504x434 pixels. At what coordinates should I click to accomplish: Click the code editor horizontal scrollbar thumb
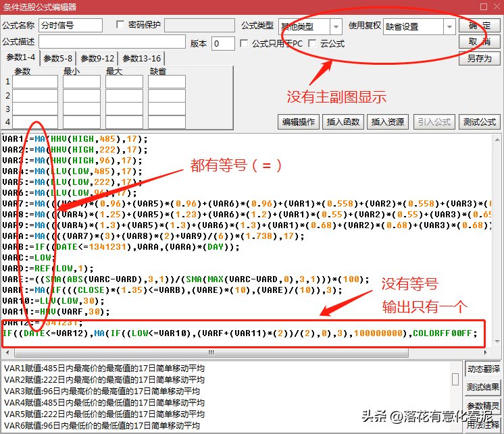[211, 352]
